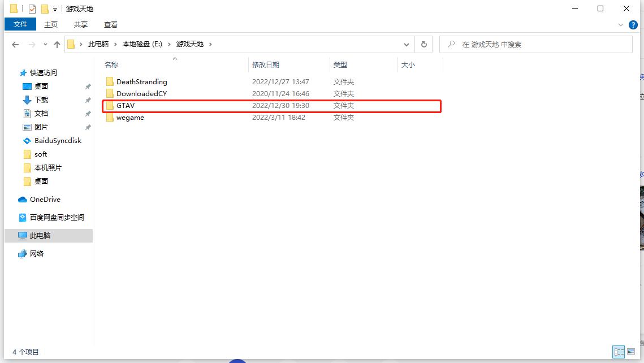Sort files by the 修改日期 column

pos(266,64)
